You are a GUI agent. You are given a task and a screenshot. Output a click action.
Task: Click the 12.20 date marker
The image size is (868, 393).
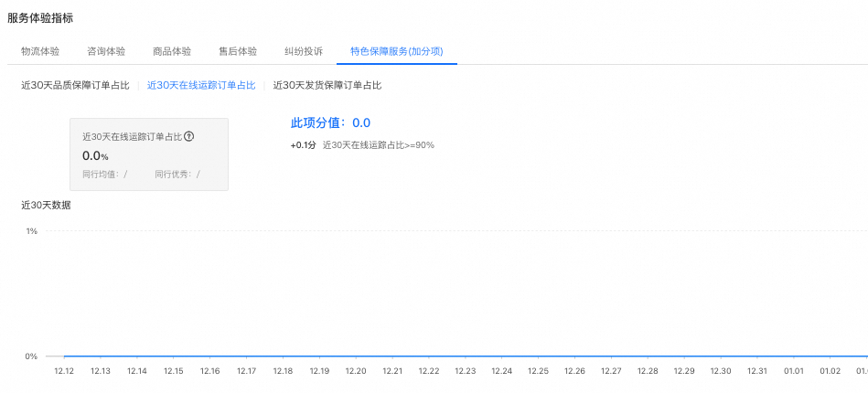356,371
